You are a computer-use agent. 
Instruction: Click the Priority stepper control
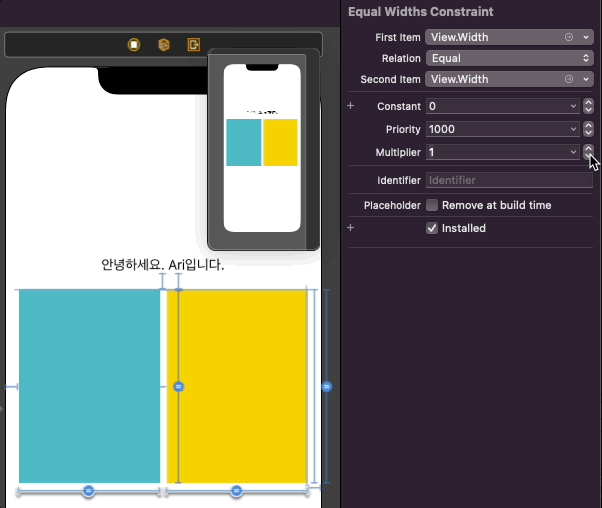coord(588,129)
